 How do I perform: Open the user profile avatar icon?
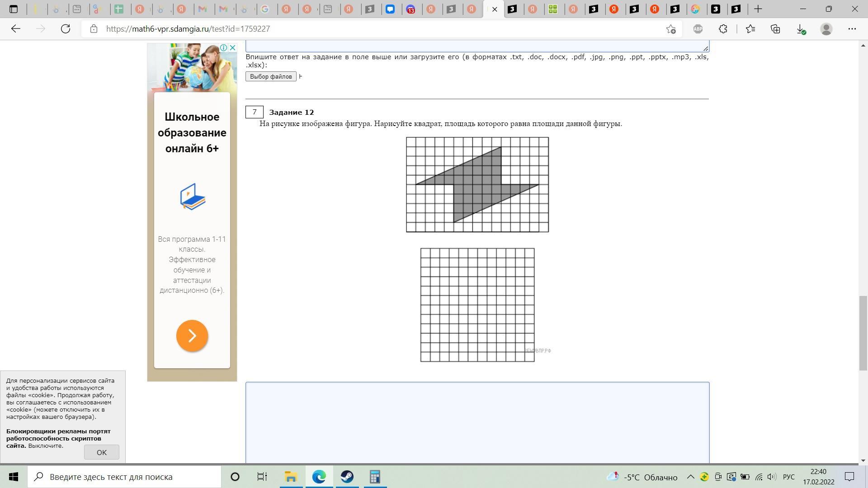(x=826, y=29)
